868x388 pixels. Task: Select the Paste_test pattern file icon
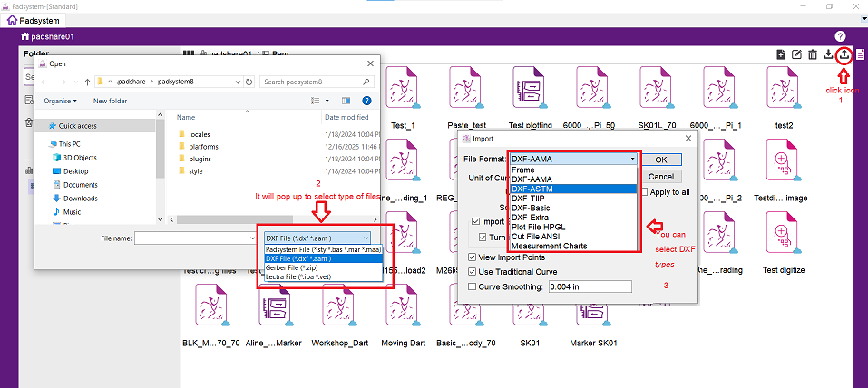pos(466,86)
